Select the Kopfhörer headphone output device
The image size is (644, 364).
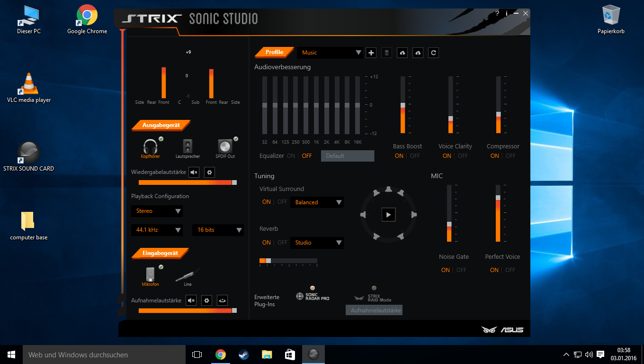coord(151,148)
